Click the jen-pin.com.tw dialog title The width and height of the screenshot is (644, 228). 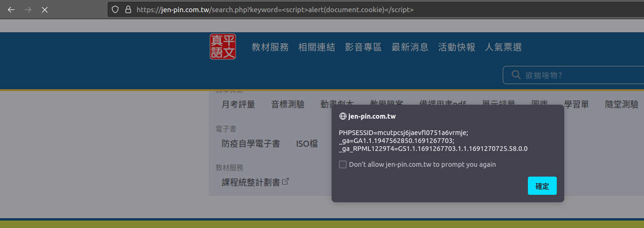coord(372,116)
